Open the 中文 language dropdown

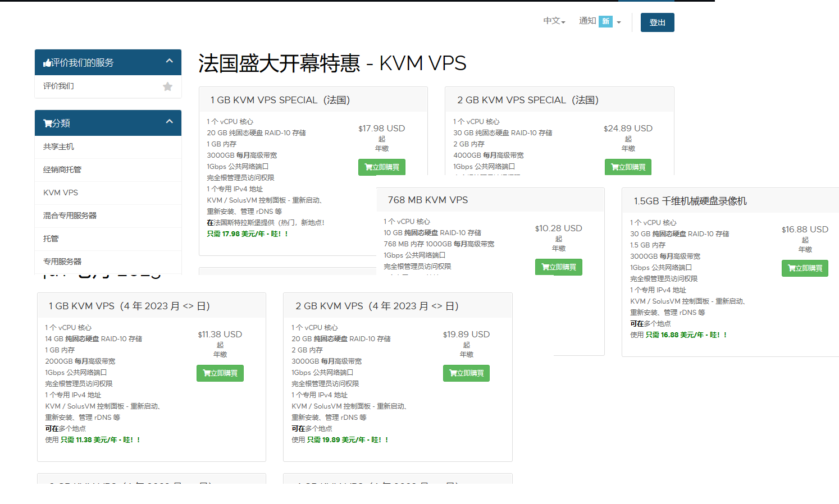pyautogui.click(x=554, y=21)
